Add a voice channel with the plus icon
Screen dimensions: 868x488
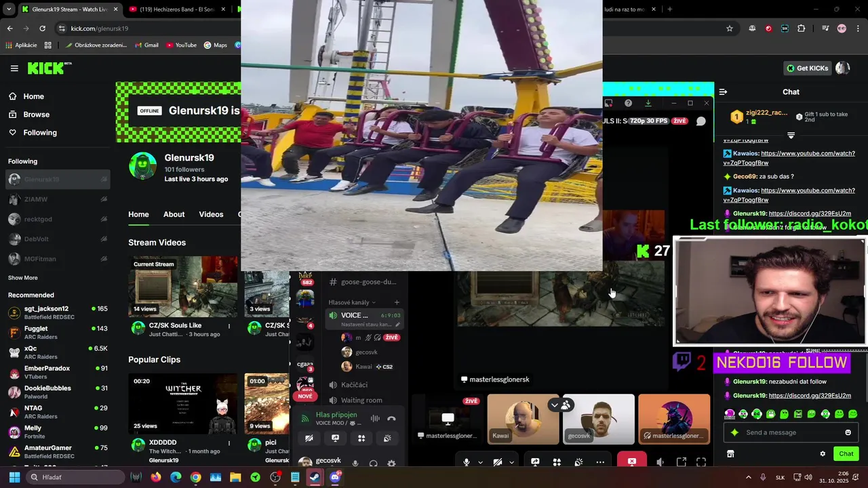click(397, 302)
